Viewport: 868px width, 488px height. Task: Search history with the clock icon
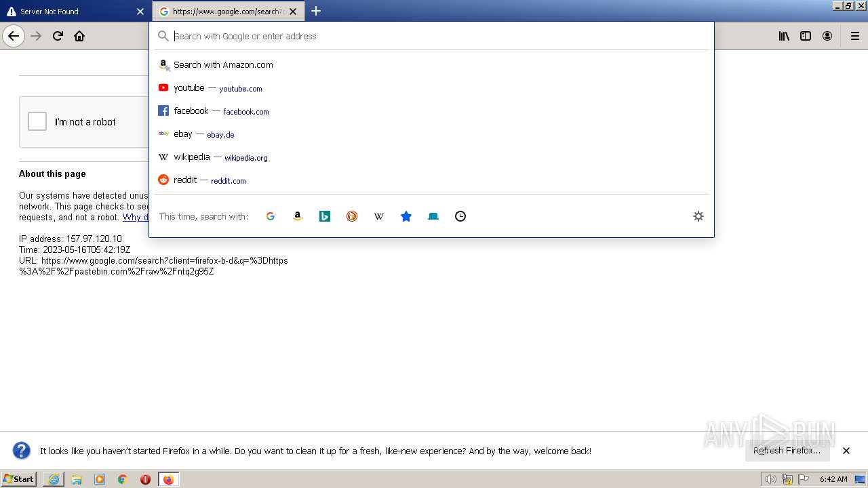click(x=460, y=216)
